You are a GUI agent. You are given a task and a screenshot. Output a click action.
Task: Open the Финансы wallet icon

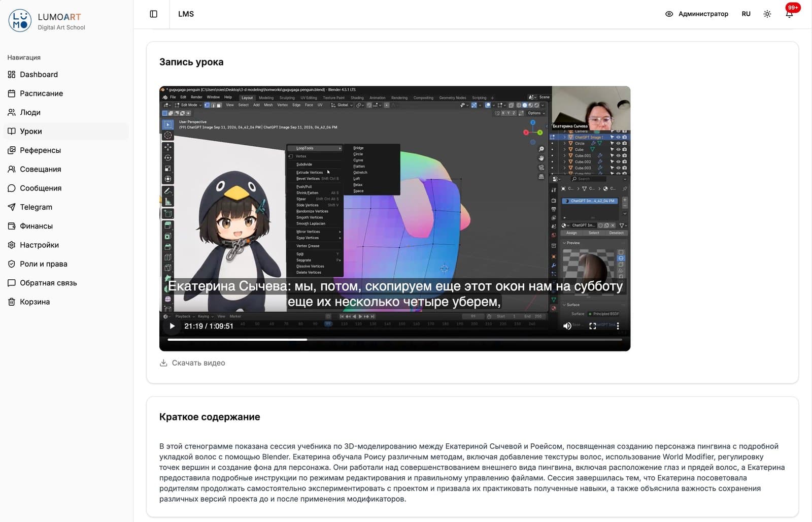(12, 226)
